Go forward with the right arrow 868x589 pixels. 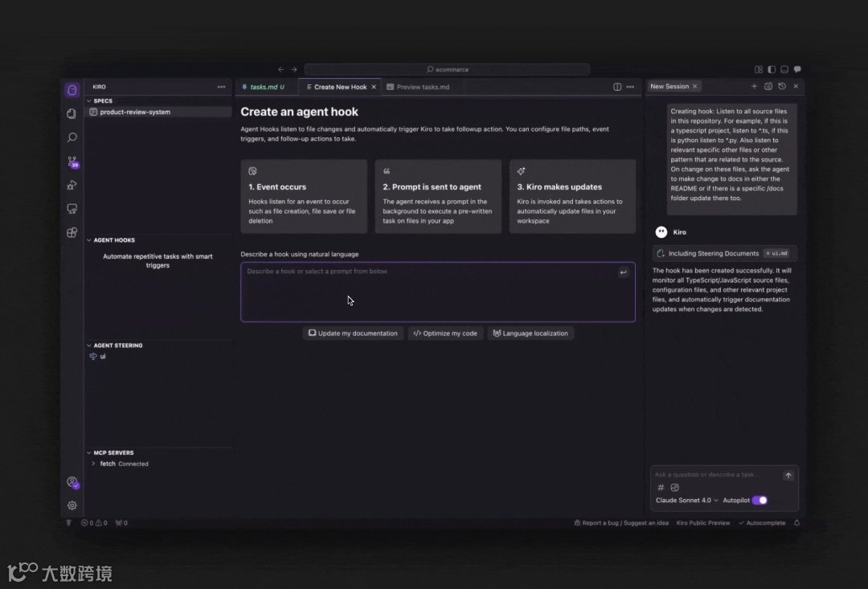click(x=294, y=70)
